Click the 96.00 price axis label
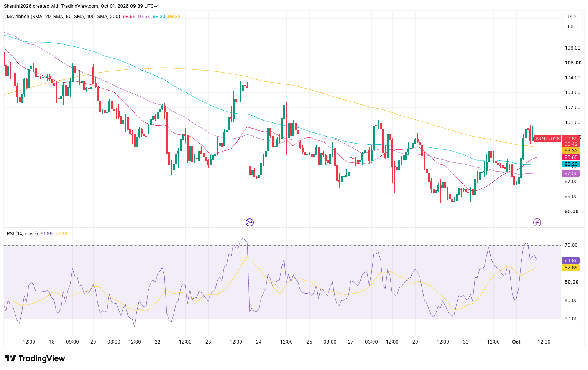 (571, 197)
